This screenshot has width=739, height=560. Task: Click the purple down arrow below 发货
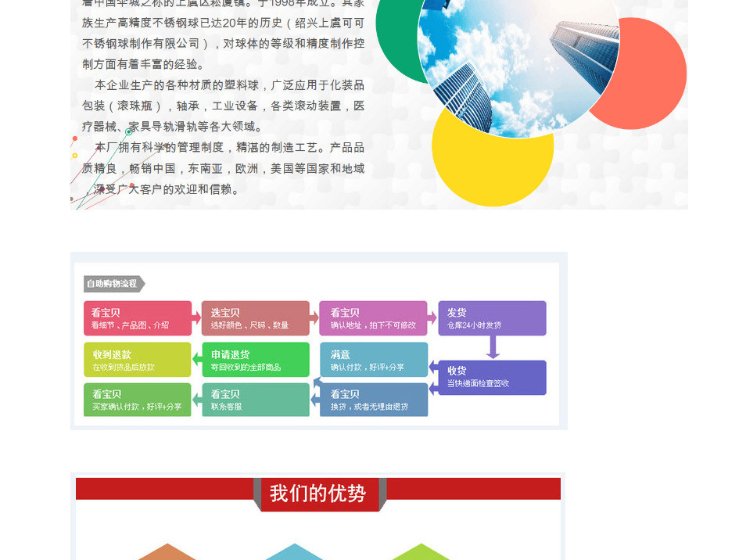(493, 347)
